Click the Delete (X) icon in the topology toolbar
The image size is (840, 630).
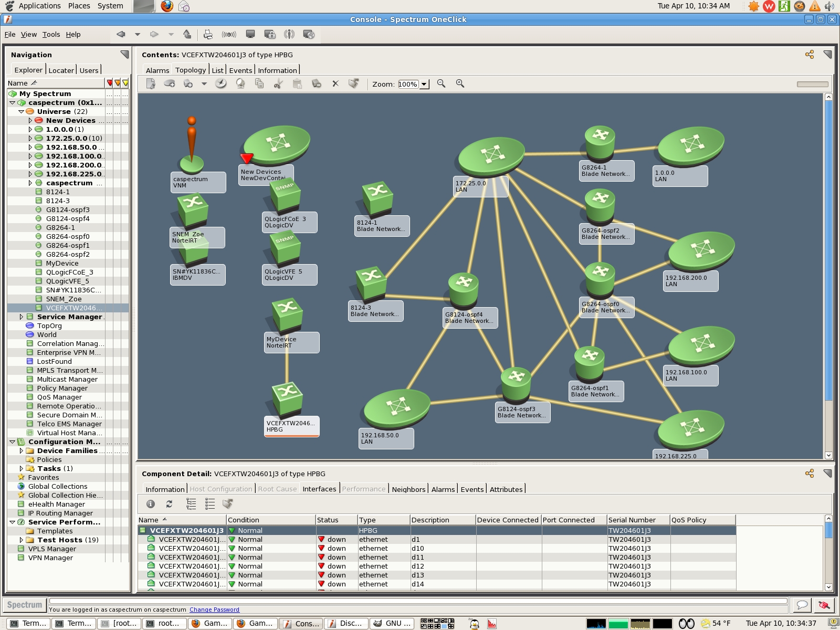pos(335,84)
